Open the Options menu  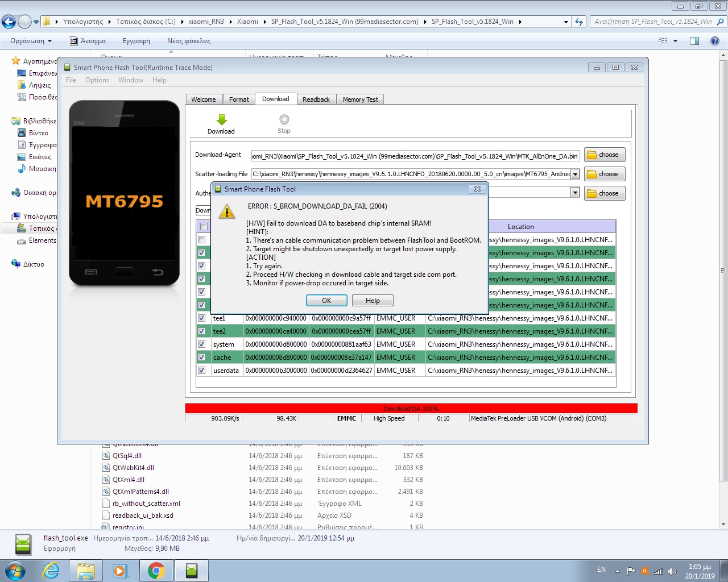pos(97,80)
